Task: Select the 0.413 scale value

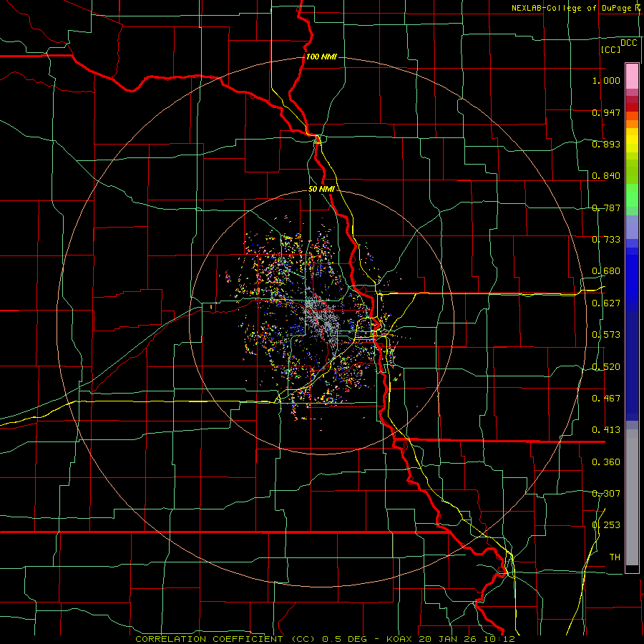Action: [606, 430]
